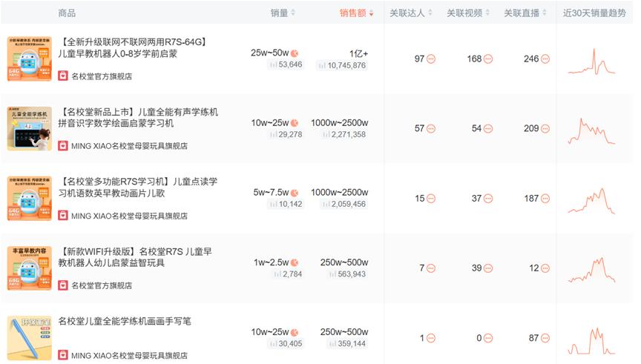Open product 名校堂多功能R7S学习机
Image resolution: width=641 pixels, height=364 pixels.
pos(138,187)
